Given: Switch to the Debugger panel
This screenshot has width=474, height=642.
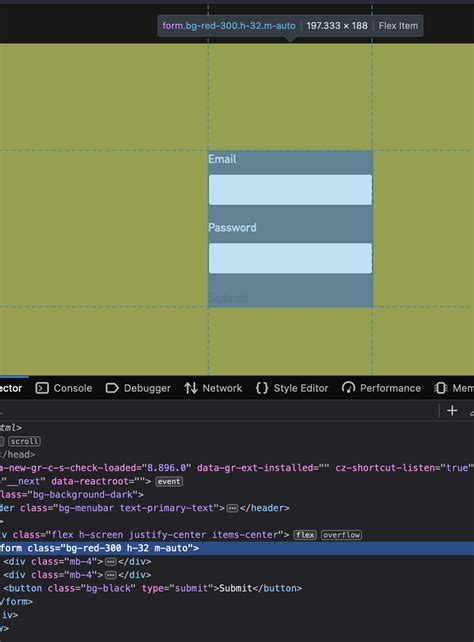Looking at the screenshot, I should click(138, 388).
